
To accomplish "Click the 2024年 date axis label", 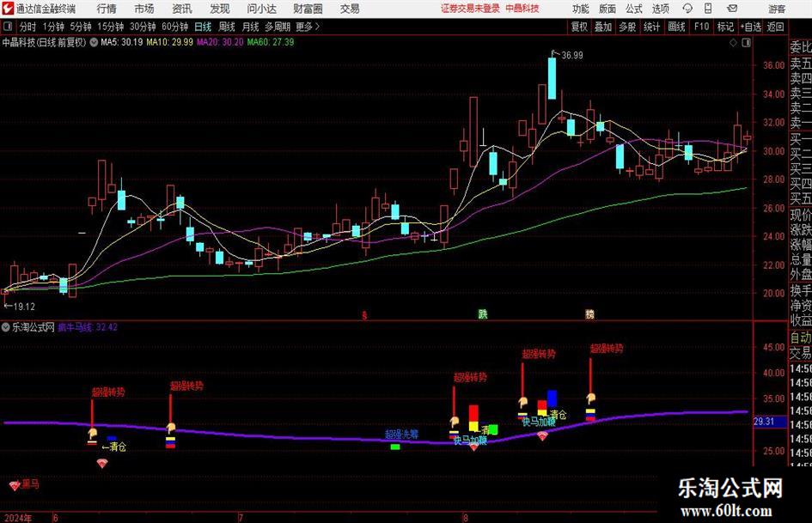I will pyautogui.click(x=17, y=518).
